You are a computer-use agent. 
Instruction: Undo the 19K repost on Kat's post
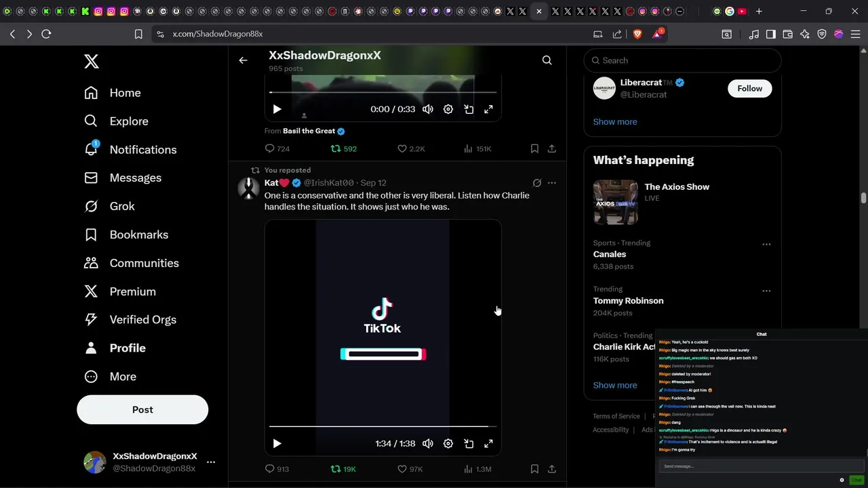click(343, 469)
